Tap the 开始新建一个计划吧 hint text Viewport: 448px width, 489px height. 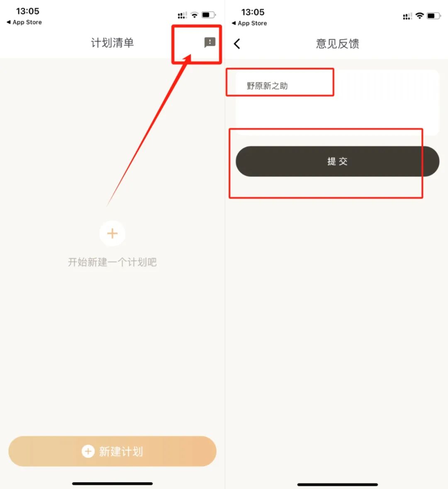(x=112, y=262)
